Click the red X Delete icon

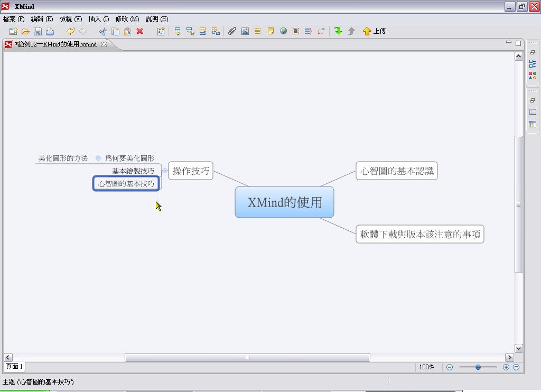(139, 31)
